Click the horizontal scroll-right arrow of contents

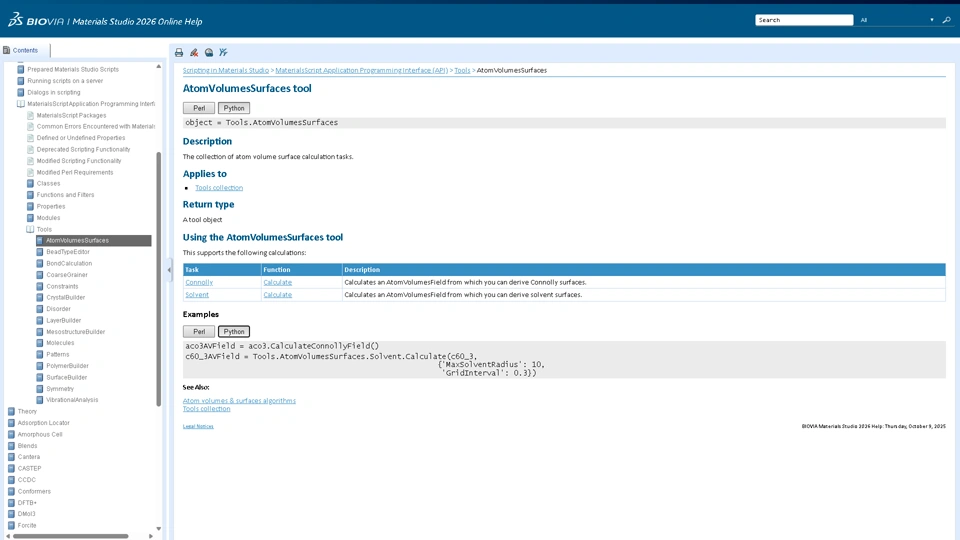(151, 536)
